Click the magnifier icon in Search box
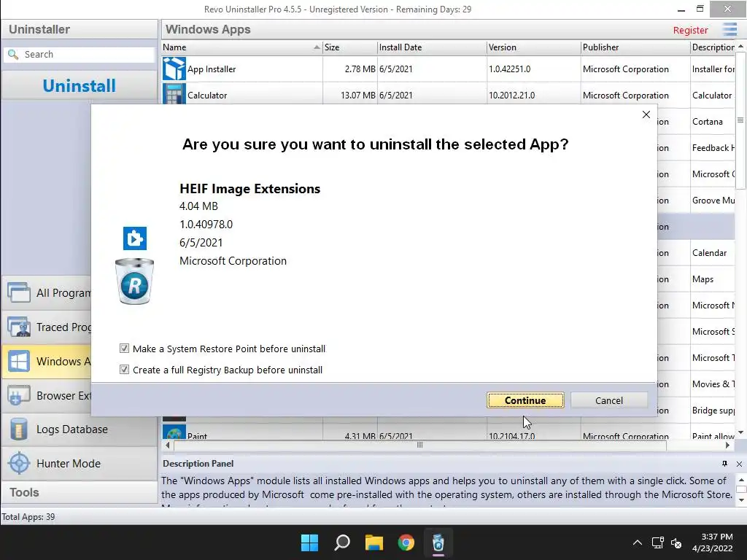 tap(13, 54)
